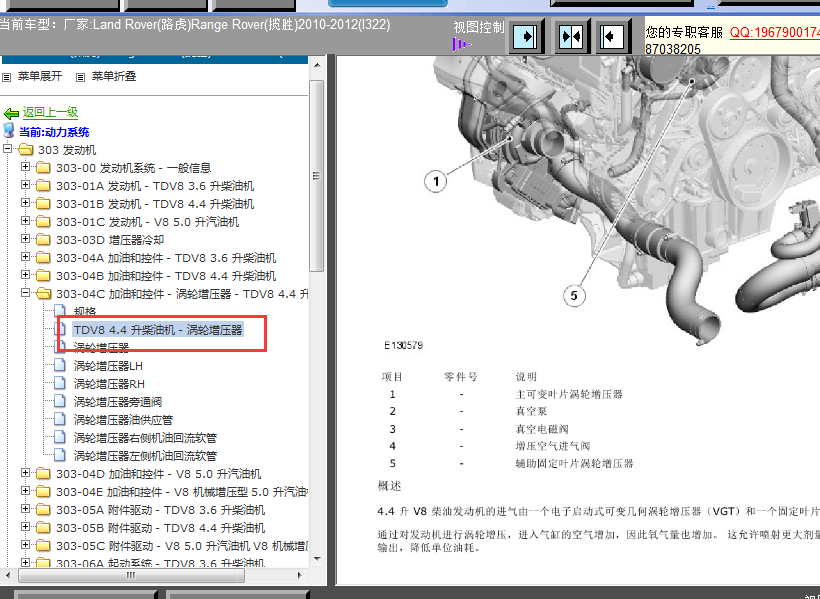The image size is (820, 599).
Task: Click the 菜单展开 text button
Action: [x=40, y=76]
